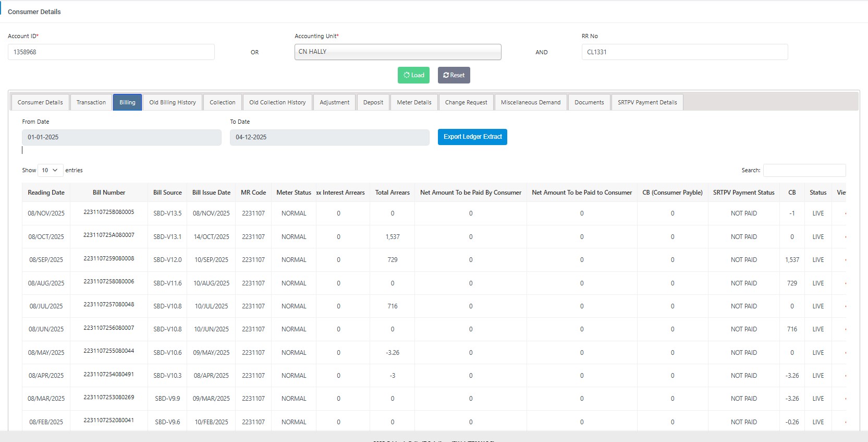The image size is (868, 442).
Task: Sort by the Total Arrears column header
Action: click(x=392, y=193)
